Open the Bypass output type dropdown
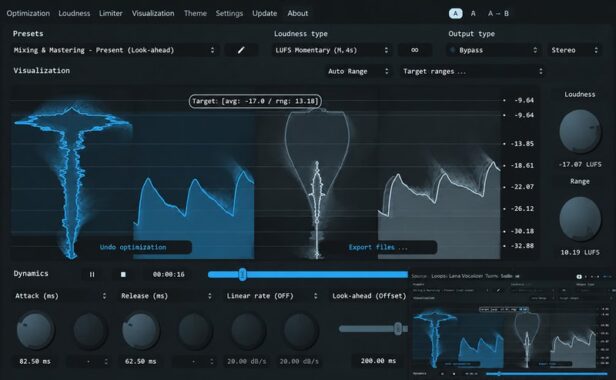Screen dimensions: 616x380 click(x=494, y=50)
